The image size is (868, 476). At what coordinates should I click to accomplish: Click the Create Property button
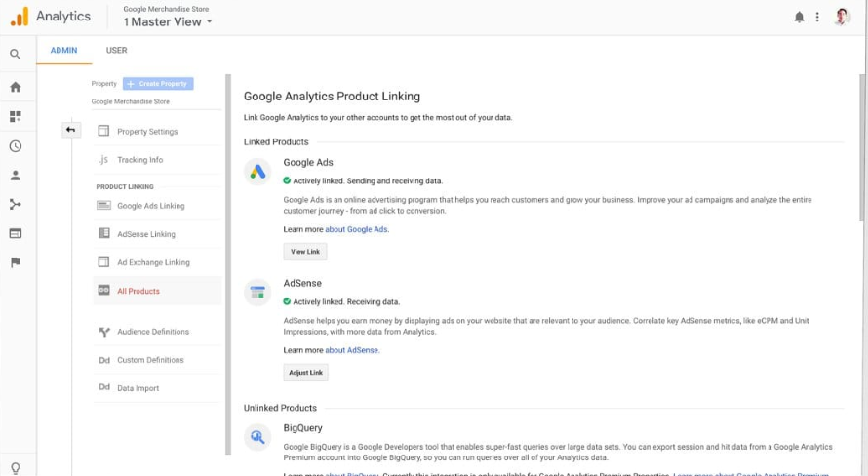[x=158, y=84]
